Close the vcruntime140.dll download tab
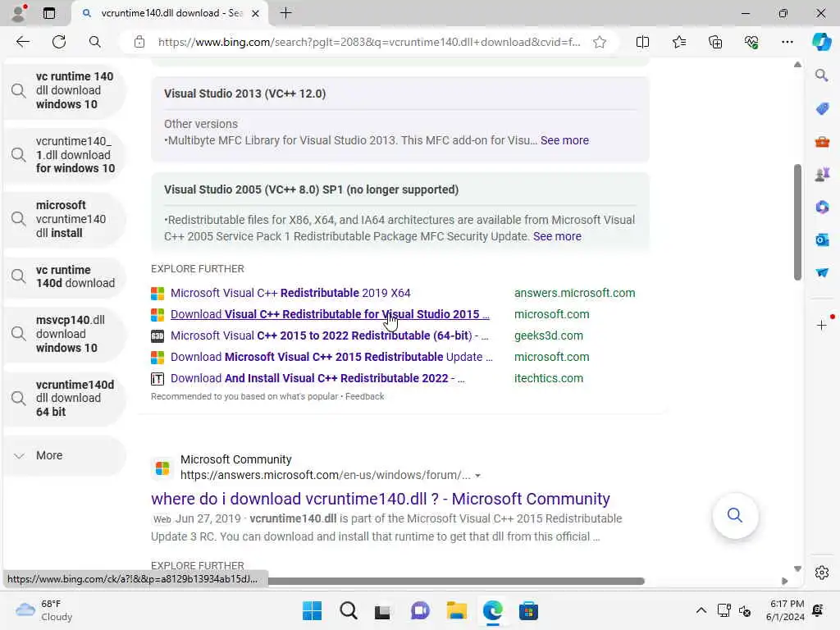Viewport: 840px width, 630px height. pos(256,13)
